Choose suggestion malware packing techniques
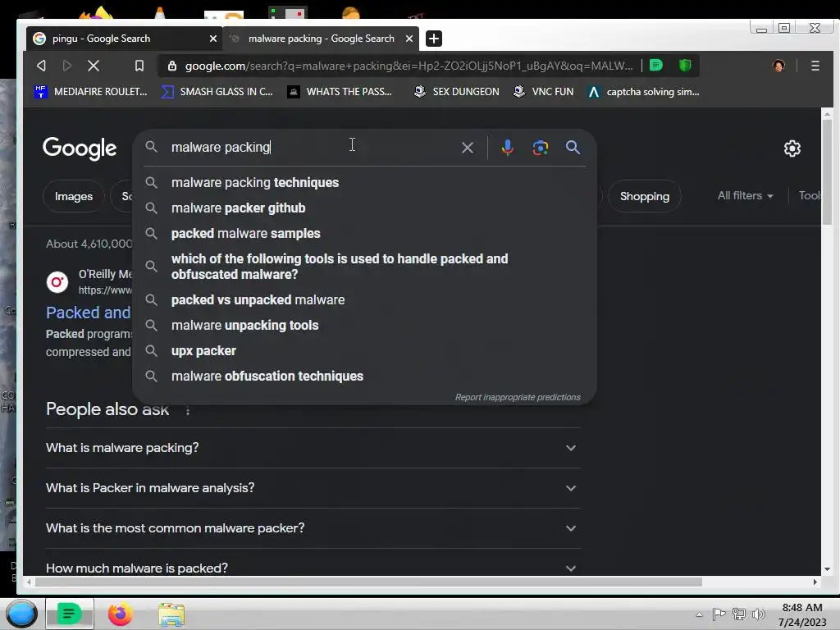The image size is (840, 630). [364, 183]
